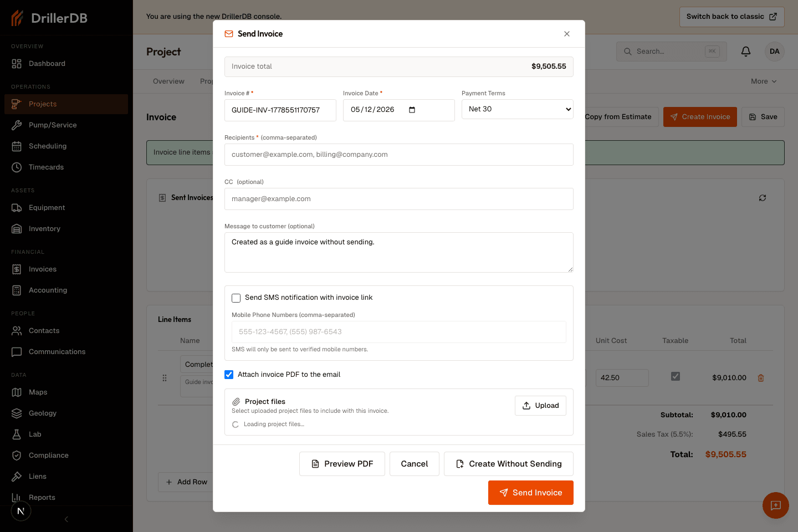This screenshot has width=798, height=532.
Task: Close the Send Invoice dialog
Action: coord(567,34)
